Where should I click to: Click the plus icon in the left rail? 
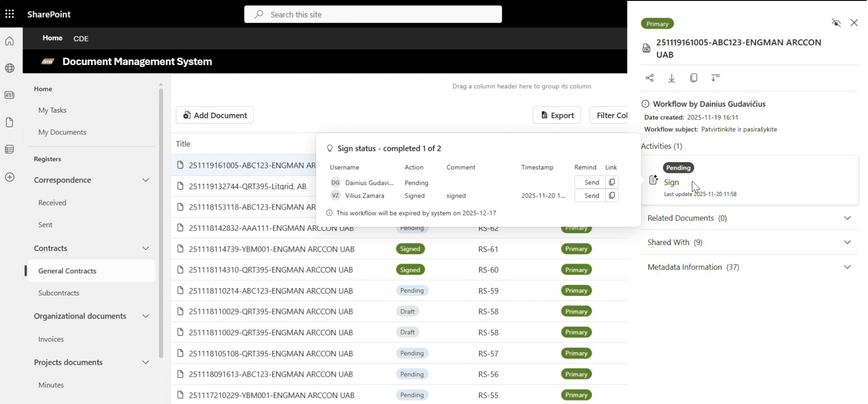(x=9, y=177)
